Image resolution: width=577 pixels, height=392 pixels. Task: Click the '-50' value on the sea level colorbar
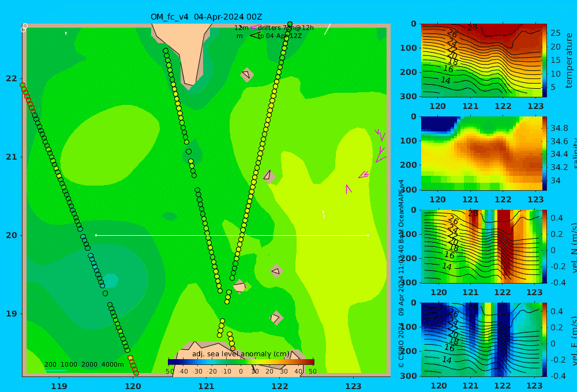(169, 371)
